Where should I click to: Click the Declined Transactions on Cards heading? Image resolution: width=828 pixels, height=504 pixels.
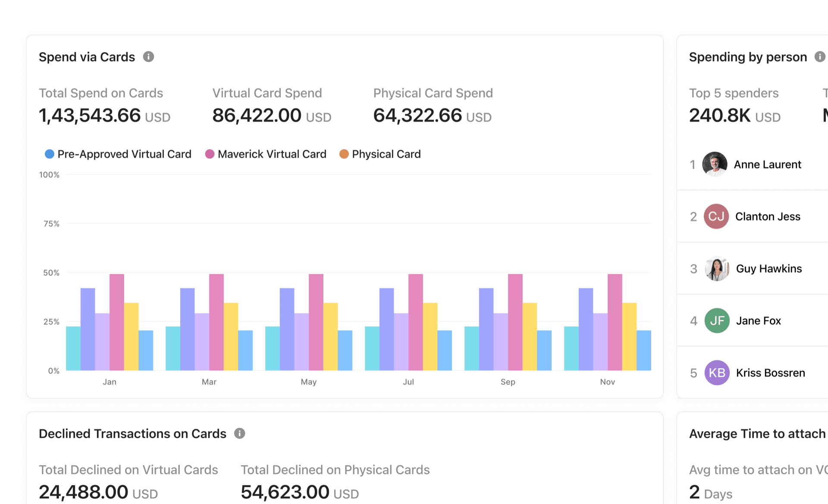(132, 433)
